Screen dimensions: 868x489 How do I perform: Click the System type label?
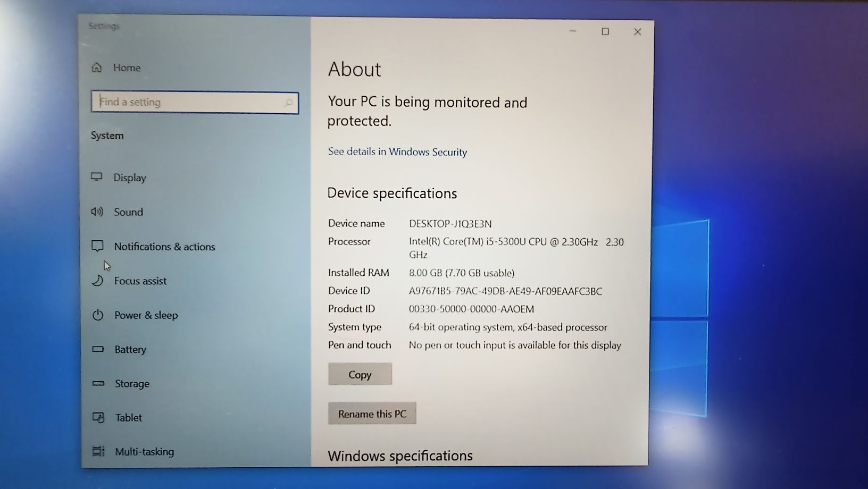pos(354,327)
